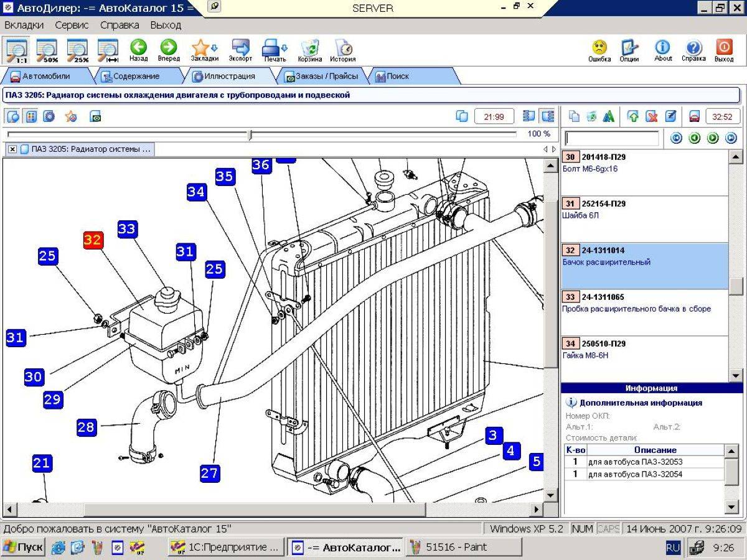Show the About information
This screenshot has width=747, height=560.
click(x=663, y=50)
